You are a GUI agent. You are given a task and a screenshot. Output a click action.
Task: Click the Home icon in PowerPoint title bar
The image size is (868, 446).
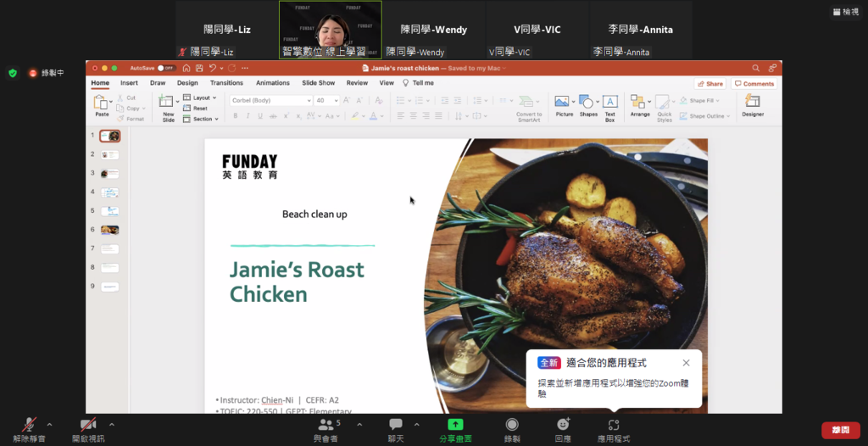[x=186, y=68]
